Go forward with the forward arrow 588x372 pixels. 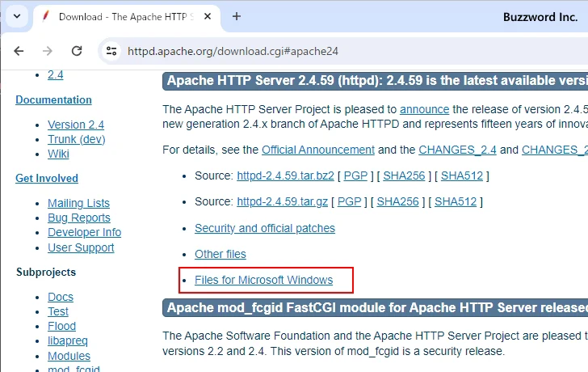click(x=48, y=51)
